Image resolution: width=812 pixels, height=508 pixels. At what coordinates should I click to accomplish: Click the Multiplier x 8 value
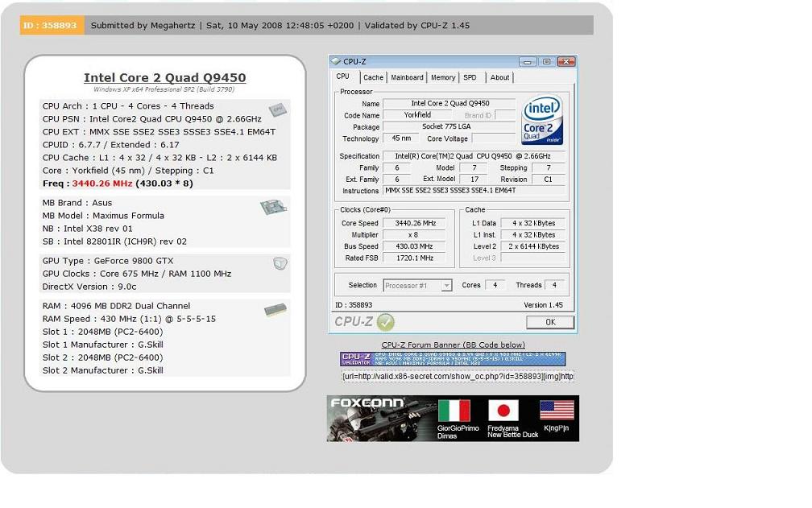coord(416,235)
